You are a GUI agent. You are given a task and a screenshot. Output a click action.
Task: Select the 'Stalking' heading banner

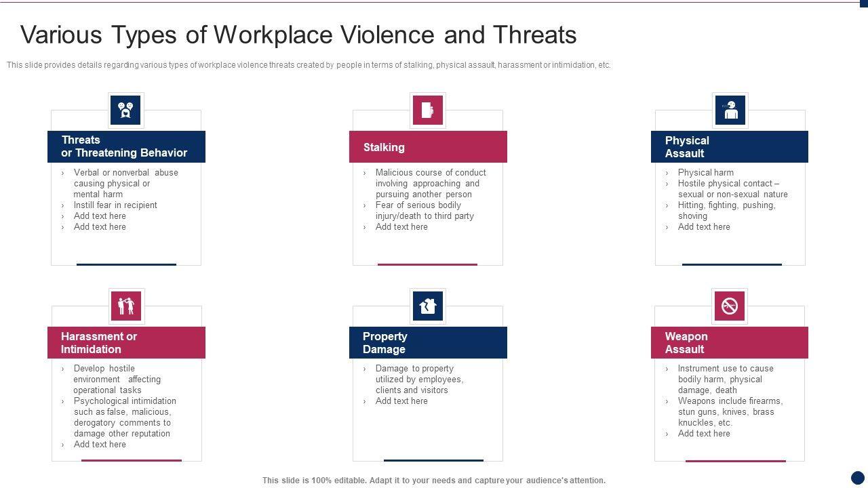428,146
